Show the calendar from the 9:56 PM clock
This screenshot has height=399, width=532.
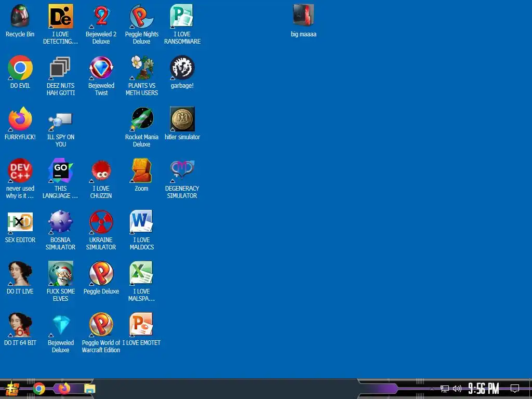[484, 389]
